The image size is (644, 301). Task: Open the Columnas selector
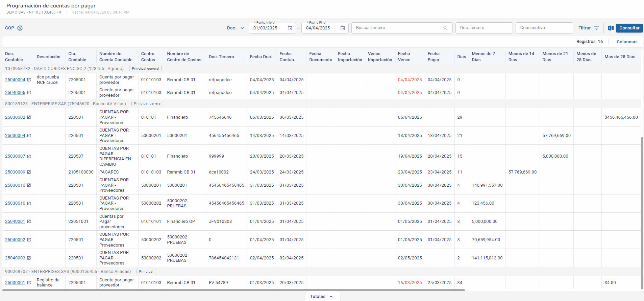point(627,42)
